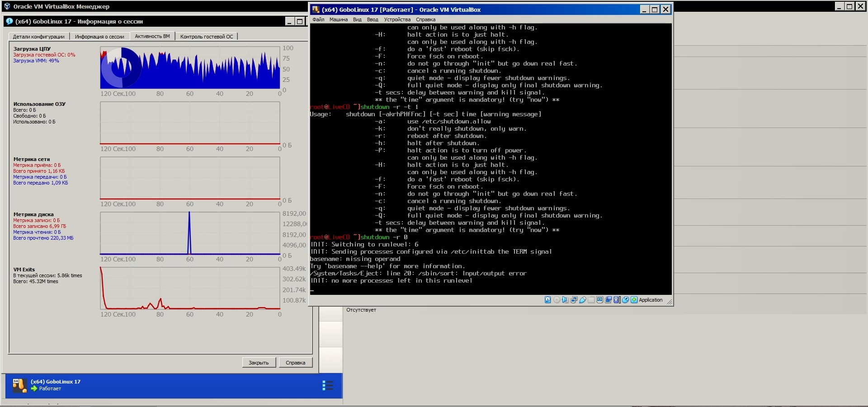Expand the Устройства menu
The height and width of the screenshot is (407, 868).
pyautogui.click(x=397, y=19)
